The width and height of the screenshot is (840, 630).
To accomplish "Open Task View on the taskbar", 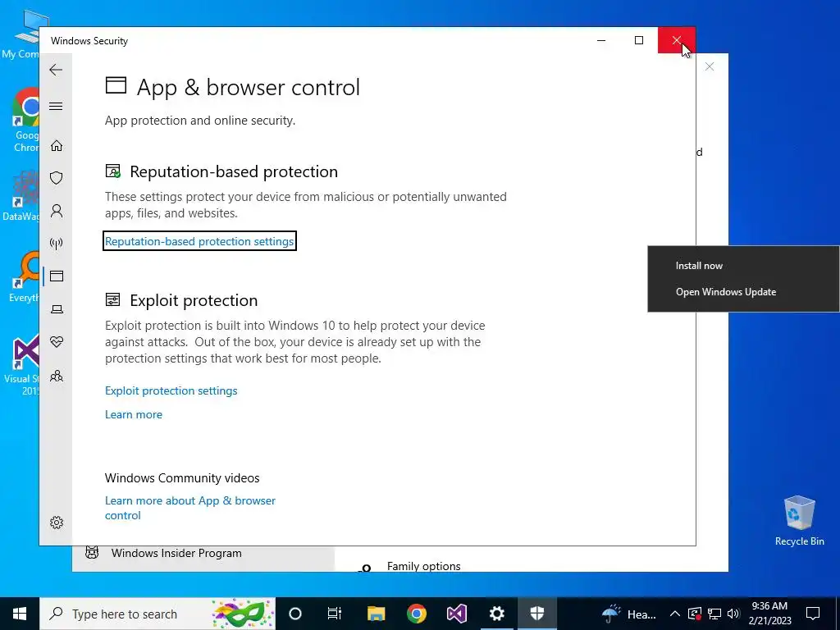I will [335, 614].
